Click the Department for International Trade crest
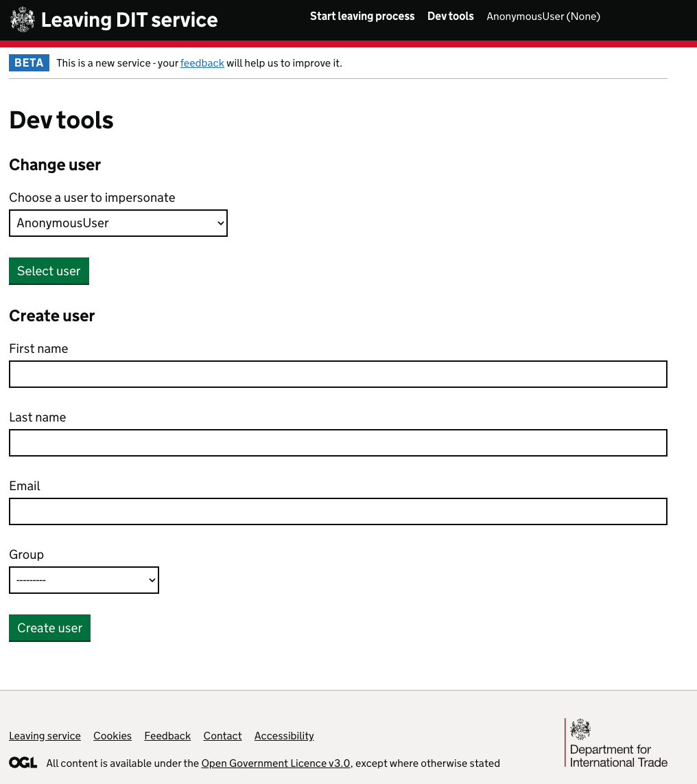The width and height of the screenshot is (697, 784). 616,742
